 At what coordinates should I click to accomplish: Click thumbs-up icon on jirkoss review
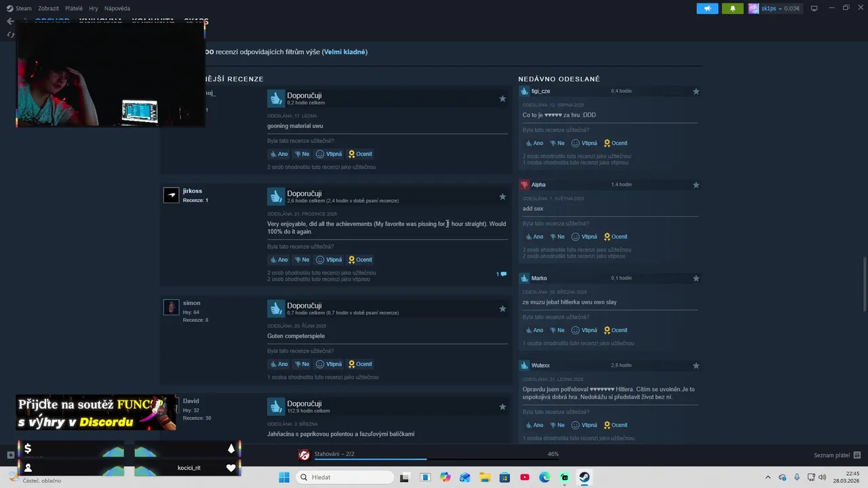[276, 197]
